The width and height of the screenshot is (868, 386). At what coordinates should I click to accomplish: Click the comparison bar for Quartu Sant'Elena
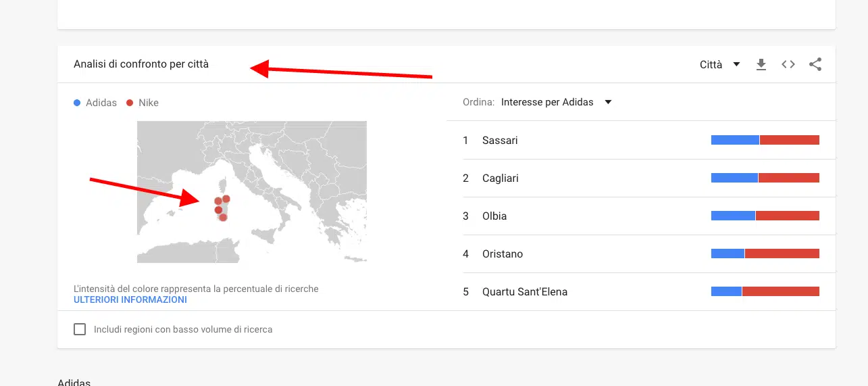pos(765,291)
